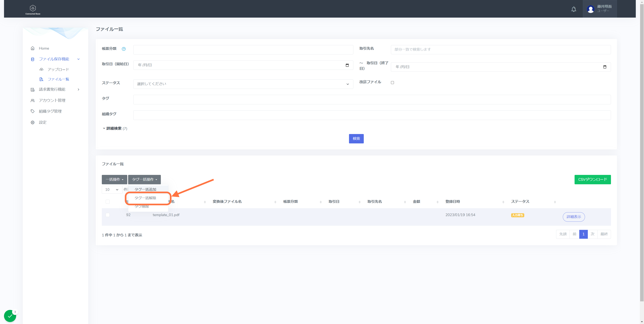Click the アカウント管理 users icon

click(33, 100)
